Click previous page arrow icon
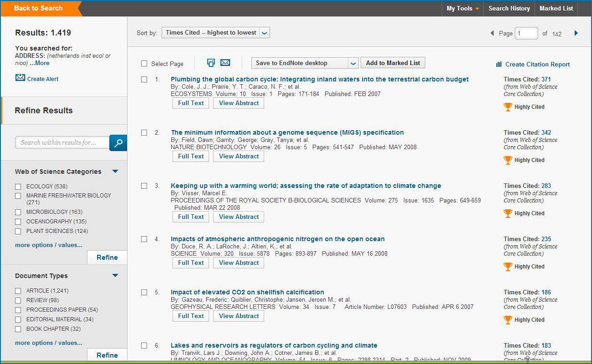This screenshot has width=592, height=364. click(x=492, y=33)
